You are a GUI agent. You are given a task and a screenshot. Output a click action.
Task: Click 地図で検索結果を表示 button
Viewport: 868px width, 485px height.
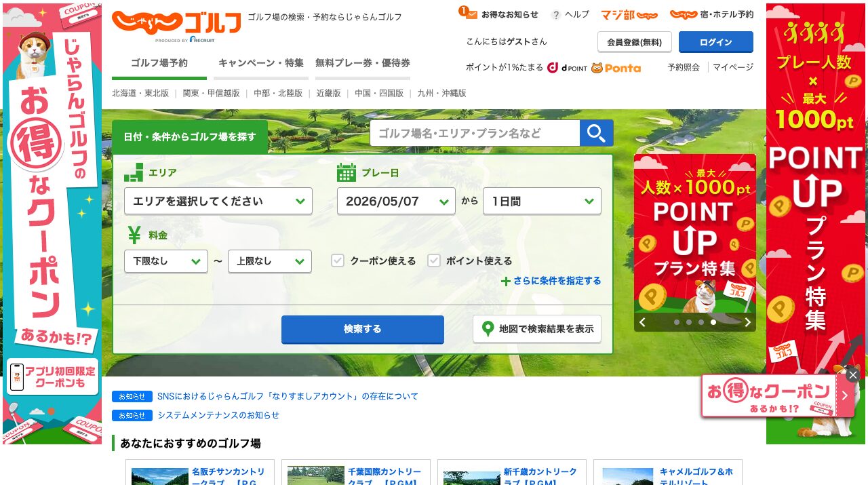(x=537, y=329)
